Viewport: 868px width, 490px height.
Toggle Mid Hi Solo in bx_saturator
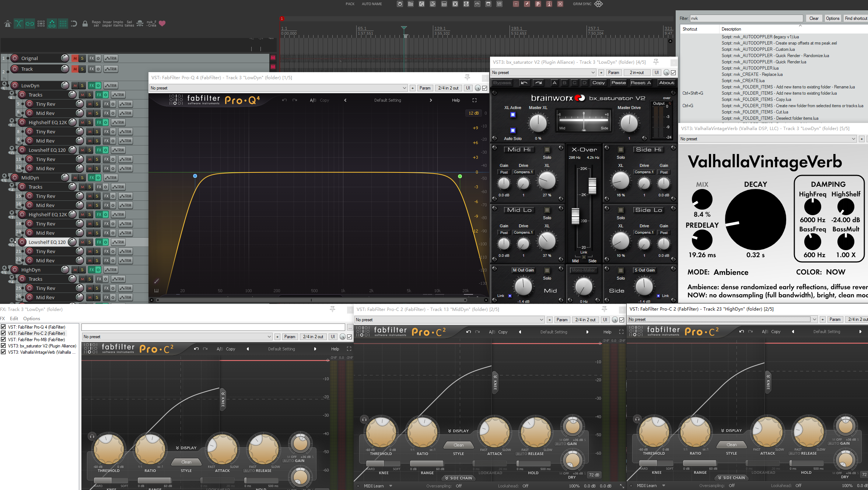(x=547, y=150)
